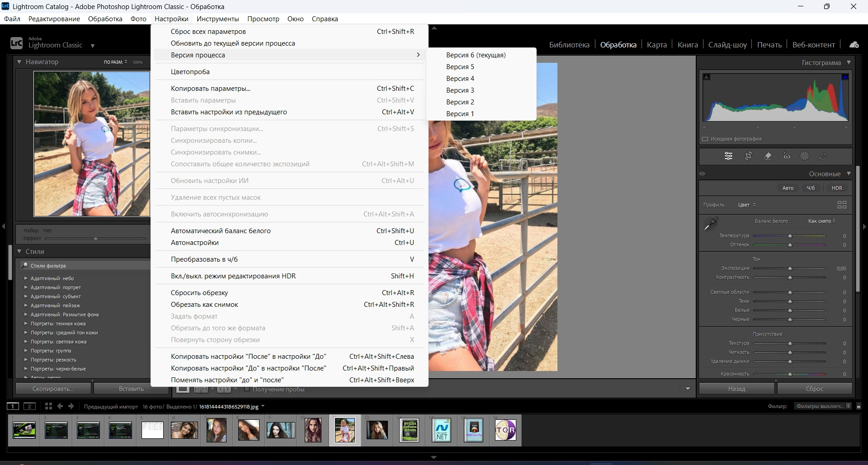The width and height of the screenshot is (868, 465).
Task: Open the Masking tool
Action: 804,156
